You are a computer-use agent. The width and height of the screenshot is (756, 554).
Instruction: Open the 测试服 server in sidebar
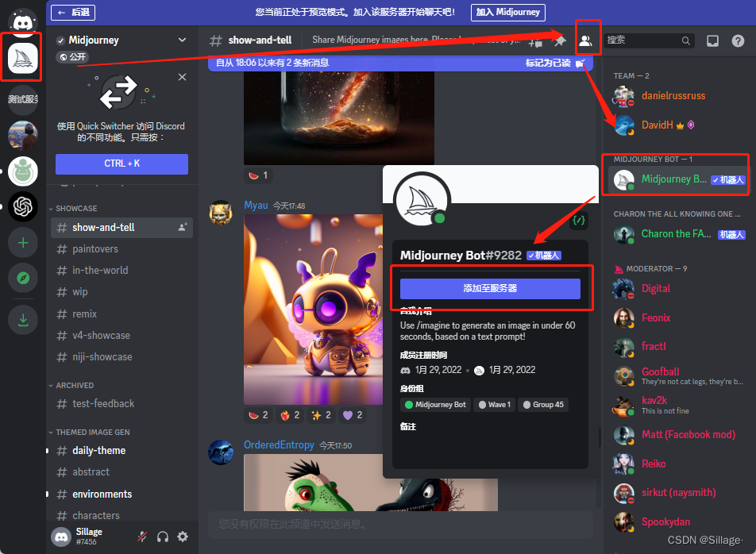(23, 100)
